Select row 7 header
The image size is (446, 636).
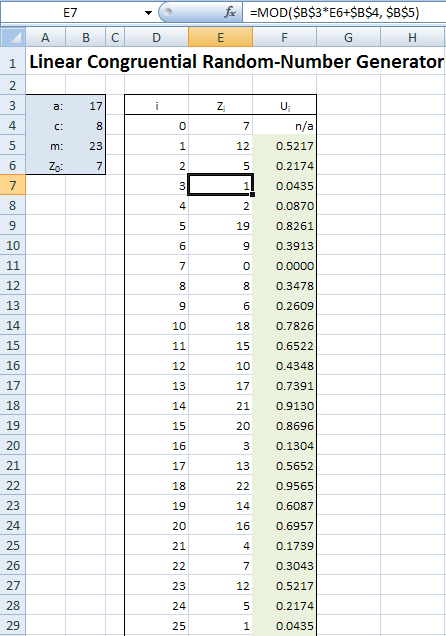click(x=13, y=185)
